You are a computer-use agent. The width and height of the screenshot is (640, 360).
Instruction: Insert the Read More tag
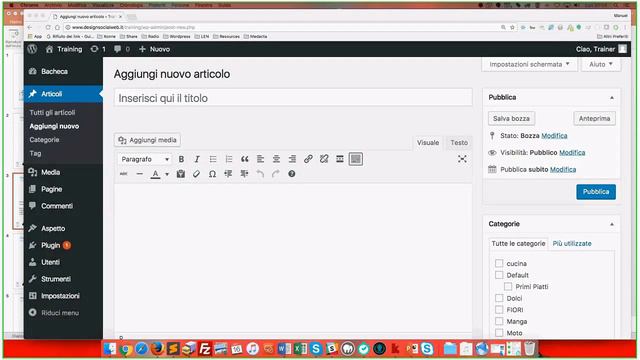coord(340,159)
